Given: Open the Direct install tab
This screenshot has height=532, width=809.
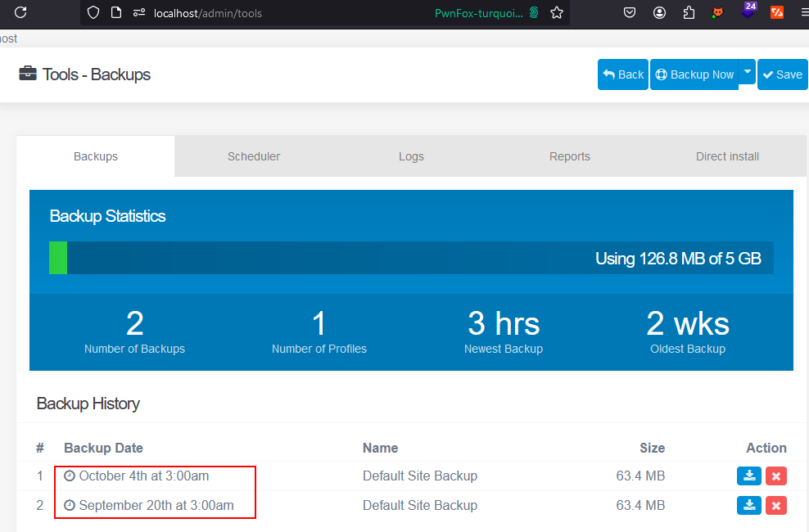Looking at the screenshot, I should 727,156.
